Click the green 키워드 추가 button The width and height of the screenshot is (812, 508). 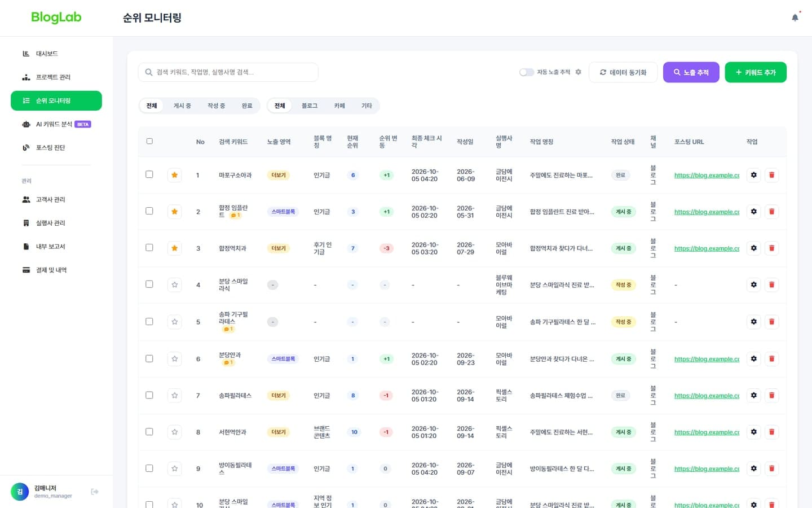tap(756, 72)
